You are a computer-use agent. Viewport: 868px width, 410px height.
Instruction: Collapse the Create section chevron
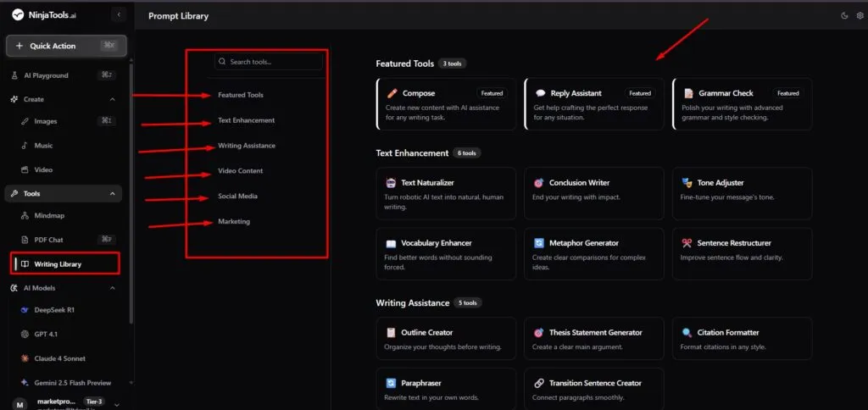coord(113,99)
